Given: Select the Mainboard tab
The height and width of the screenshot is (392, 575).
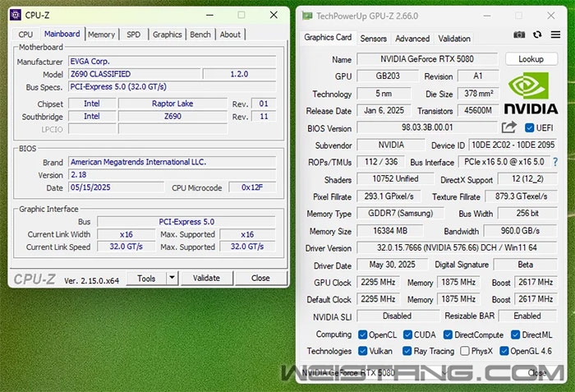Looking at the screenshot, I should tap(62, 34).
